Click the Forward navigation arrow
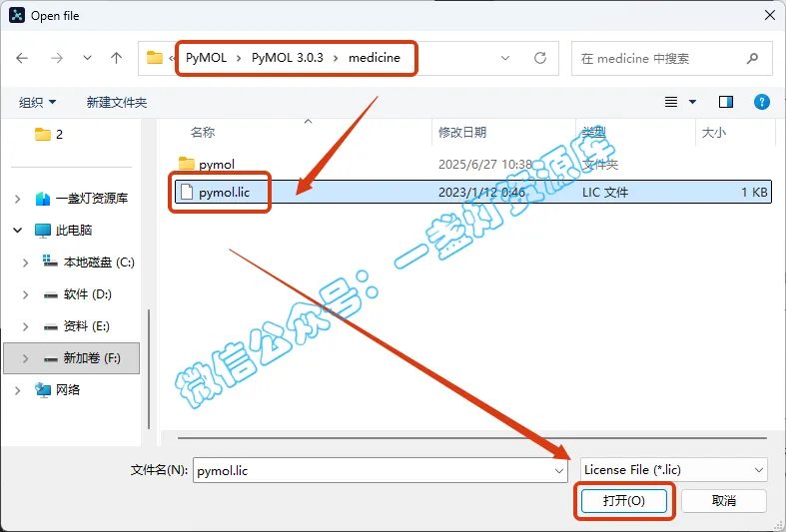 tap(57, 58)
